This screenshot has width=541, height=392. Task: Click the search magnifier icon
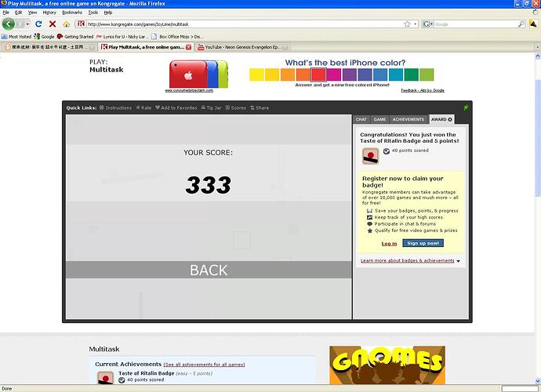[521, 24]
